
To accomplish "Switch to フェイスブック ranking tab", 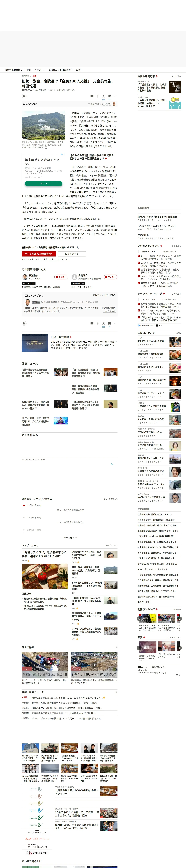I will coord(148,299).
